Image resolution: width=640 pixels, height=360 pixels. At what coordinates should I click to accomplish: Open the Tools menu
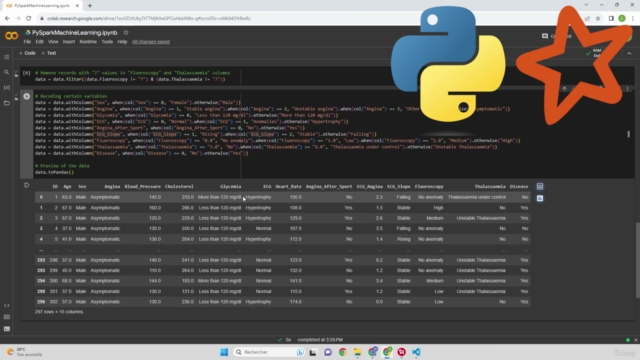point(107,42)
